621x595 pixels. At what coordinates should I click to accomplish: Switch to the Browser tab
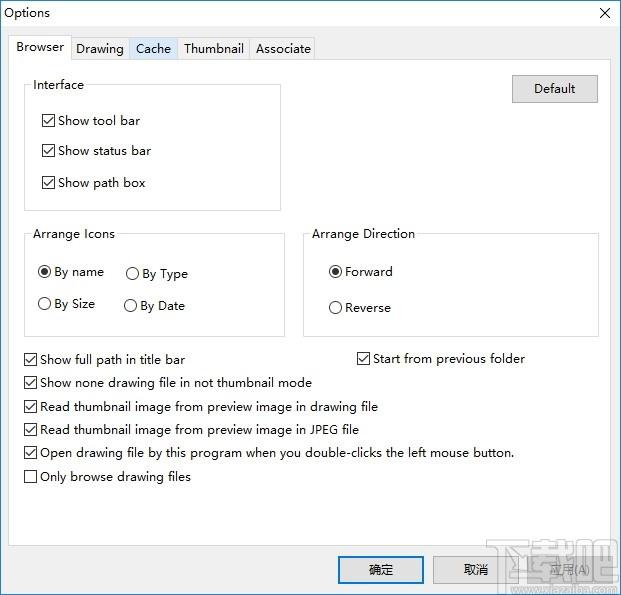click(x=40, y=47)
